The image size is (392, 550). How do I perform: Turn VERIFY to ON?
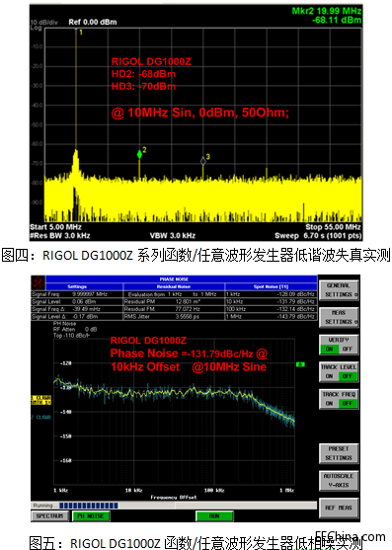pyautogui.click(x=329, y=349)
